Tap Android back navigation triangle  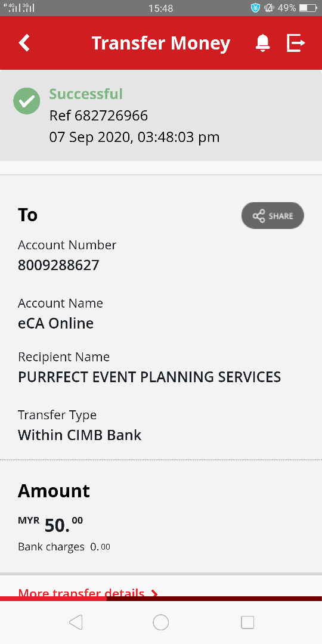click(76, 622)
